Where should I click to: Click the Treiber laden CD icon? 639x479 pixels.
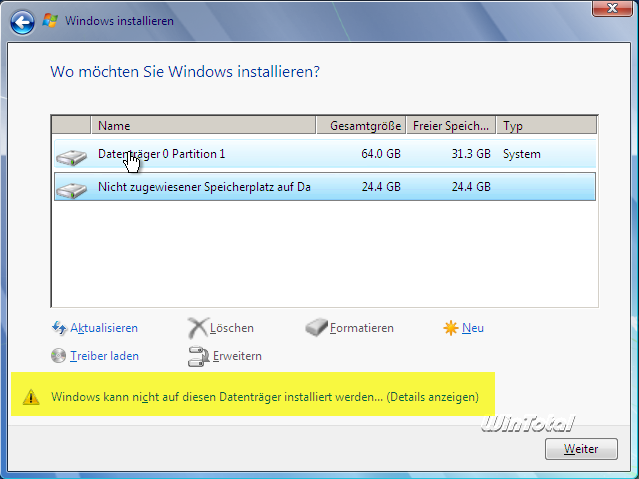[58, 355]
